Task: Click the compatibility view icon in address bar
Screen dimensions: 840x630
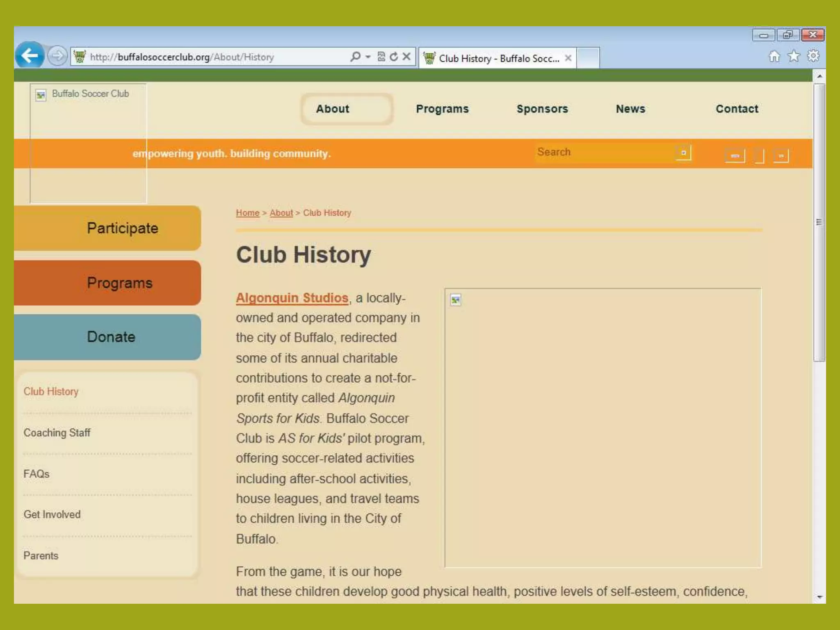Action: [x=381, y=57]
